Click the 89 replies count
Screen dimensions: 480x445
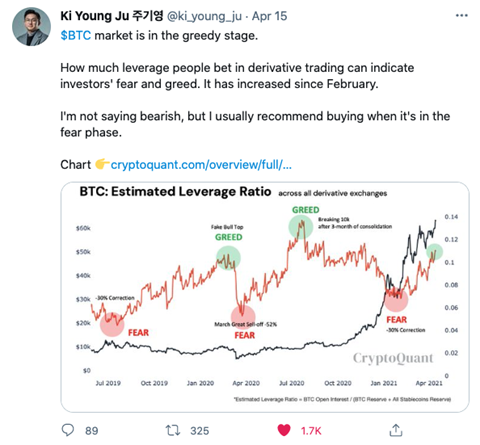click(92, 431)
